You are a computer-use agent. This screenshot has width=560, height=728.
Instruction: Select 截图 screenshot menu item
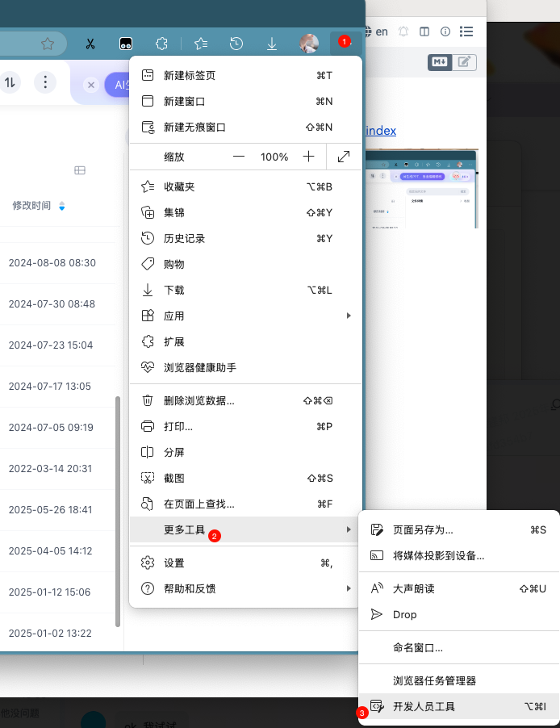(245, 479)
